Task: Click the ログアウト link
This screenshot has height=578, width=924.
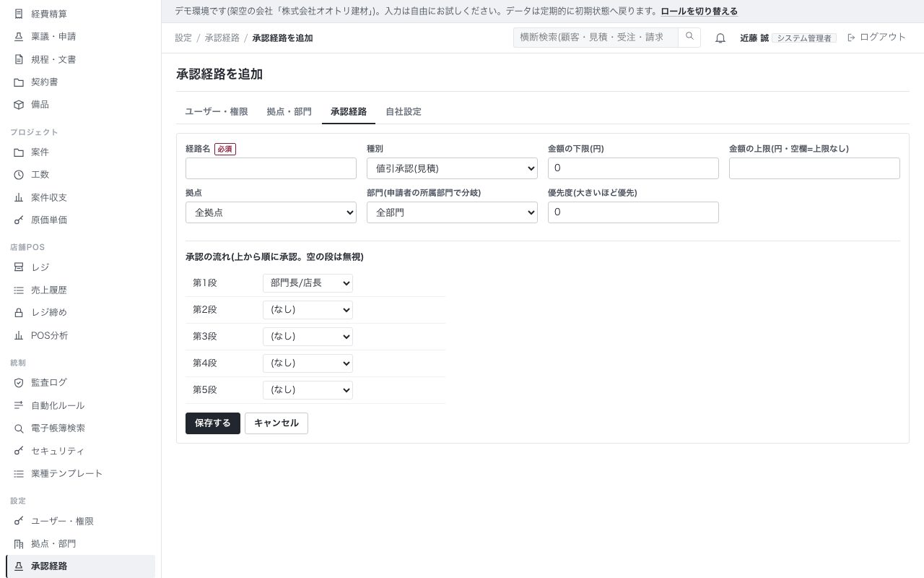Action: [x=876, y=37]
